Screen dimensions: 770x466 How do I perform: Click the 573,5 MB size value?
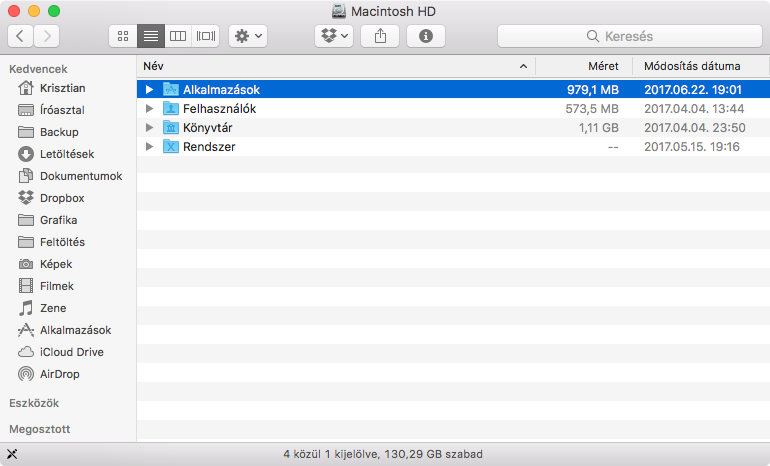[x=592, y=109]
